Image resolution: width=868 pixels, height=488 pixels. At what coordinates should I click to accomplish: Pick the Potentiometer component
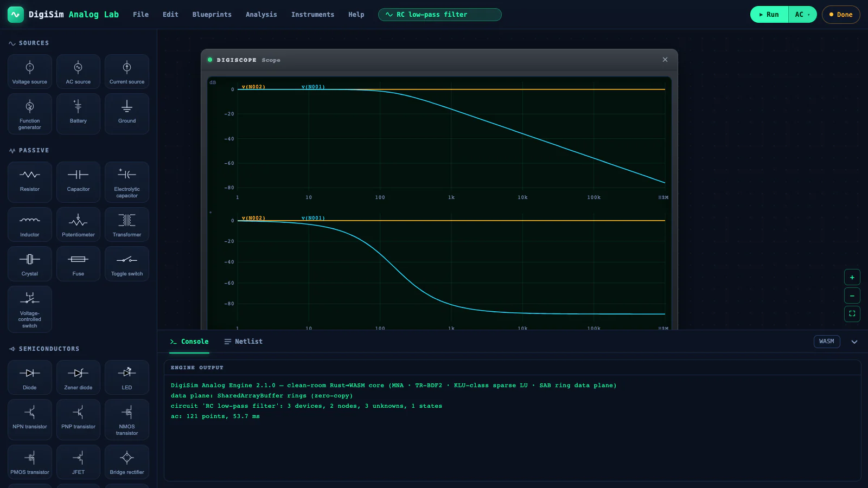click(78, 224)
